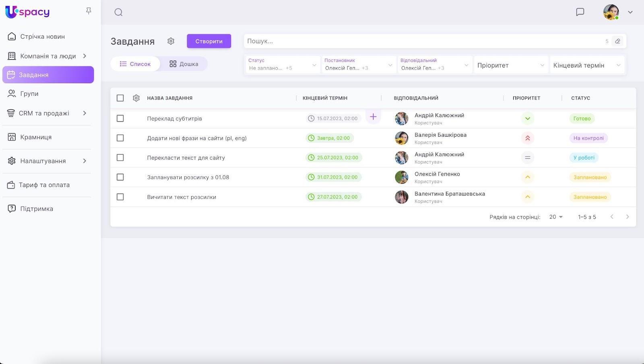The image size is (644, 364).
Task: Click high priority icon for Валерія Башкірова task
Action: (527, 138)
